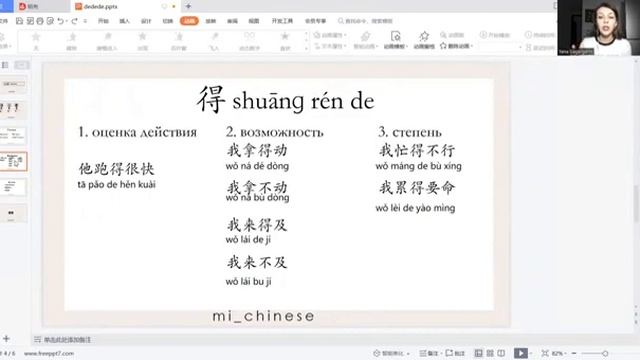Redo the last undone action
Screen dimensions: 640x360
point(74,21)
